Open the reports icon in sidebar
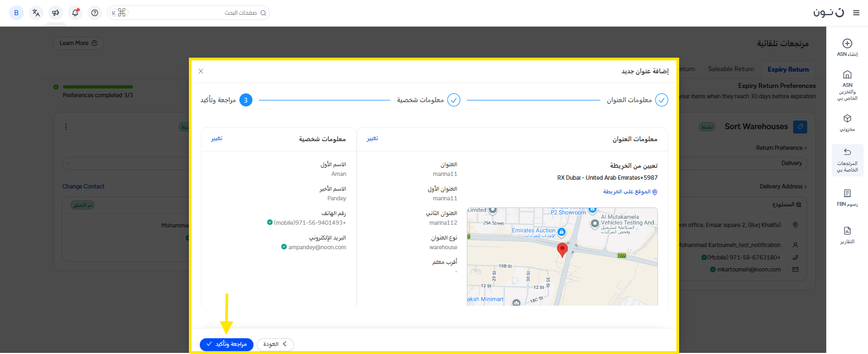 (x=847, y=231)
